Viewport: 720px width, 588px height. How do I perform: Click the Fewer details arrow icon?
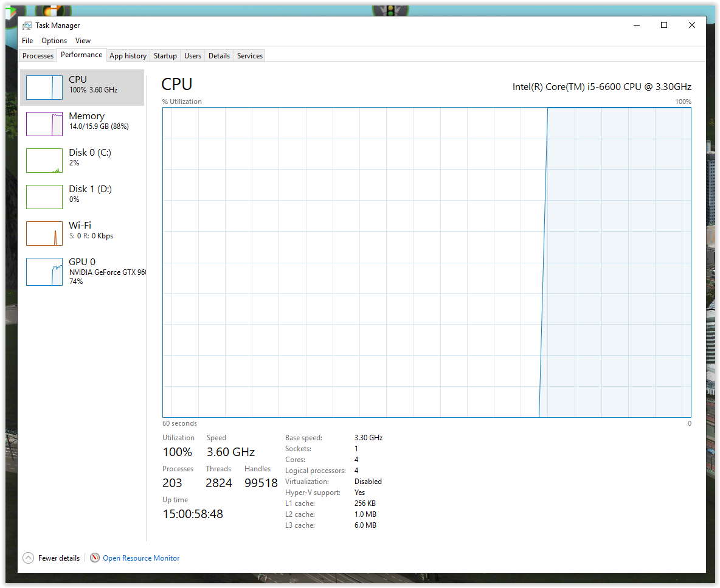28,558
